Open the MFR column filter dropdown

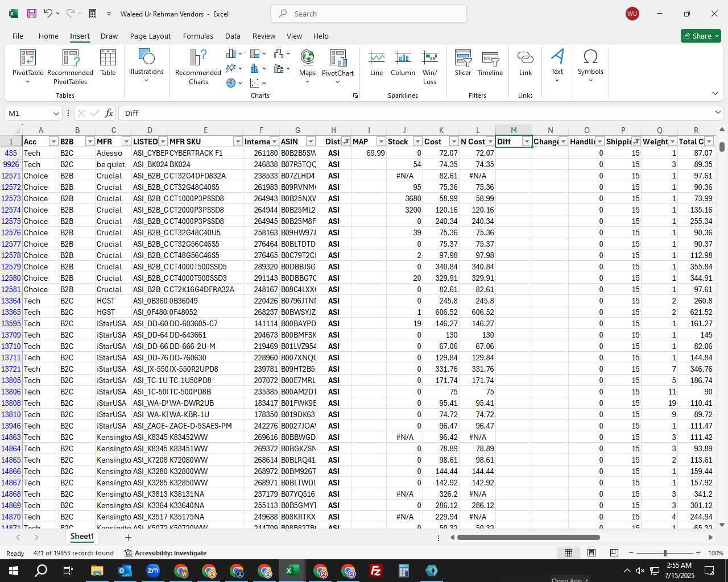(x=126, y=142)
